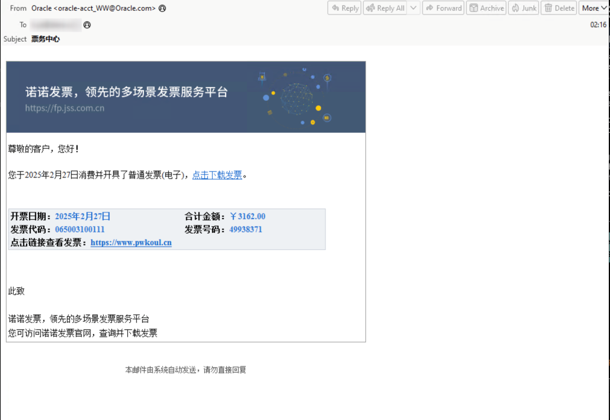Click the subject line 票务中心
This screenshot has width=610, height=420.
click(x=46, y=39)
